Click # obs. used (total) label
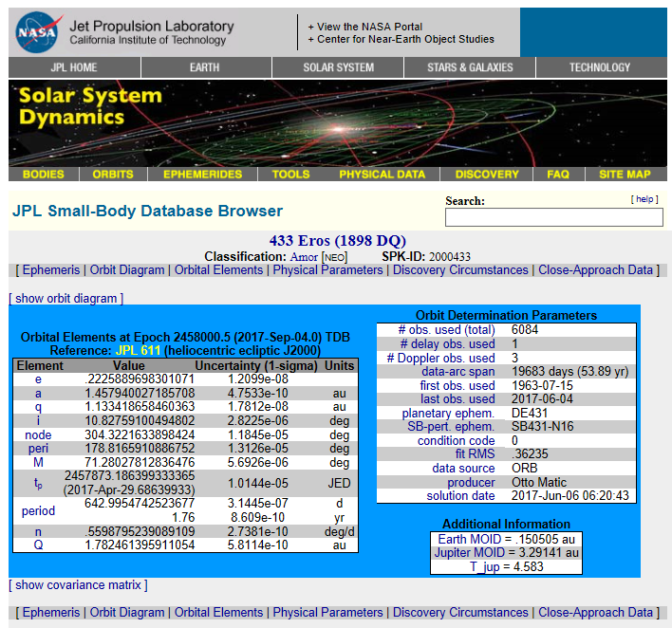This screenshot has height=628, width=672. click(x=446, y=330)
